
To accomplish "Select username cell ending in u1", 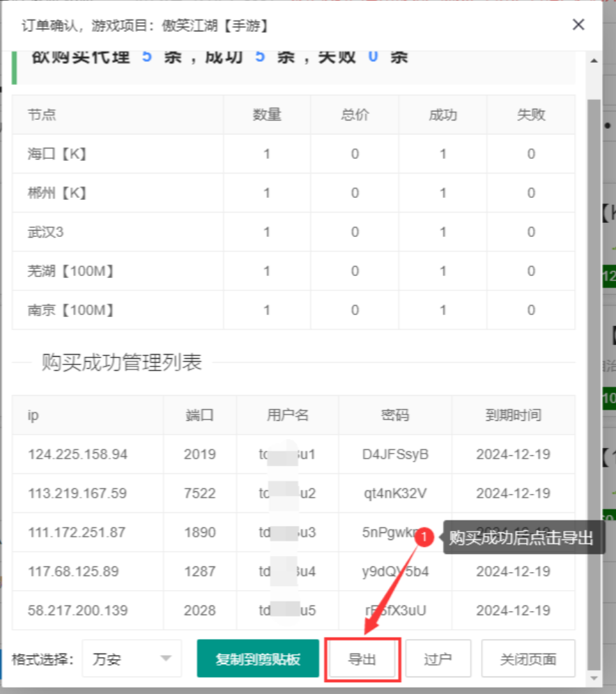I will tap(287, 454).
